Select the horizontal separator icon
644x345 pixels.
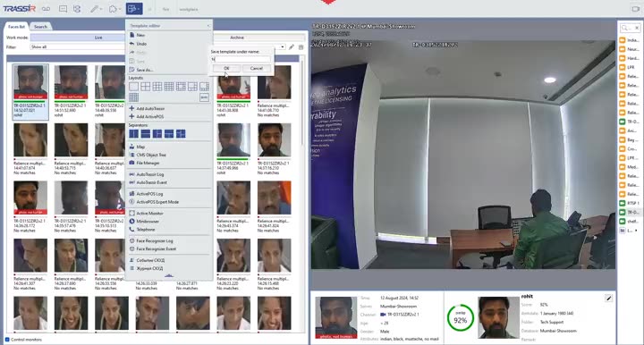146,134
